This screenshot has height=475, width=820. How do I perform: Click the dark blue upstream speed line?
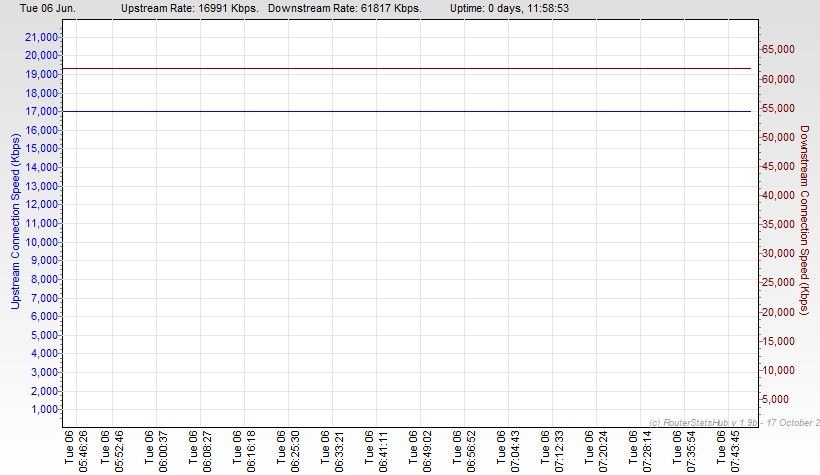[400, 111]
